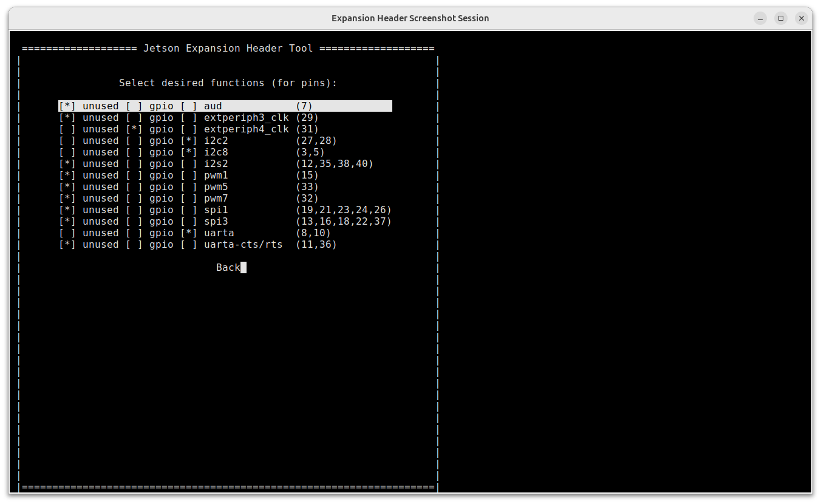
Task: Click the pin number "(32)"
Action: (x=307, y=199)
